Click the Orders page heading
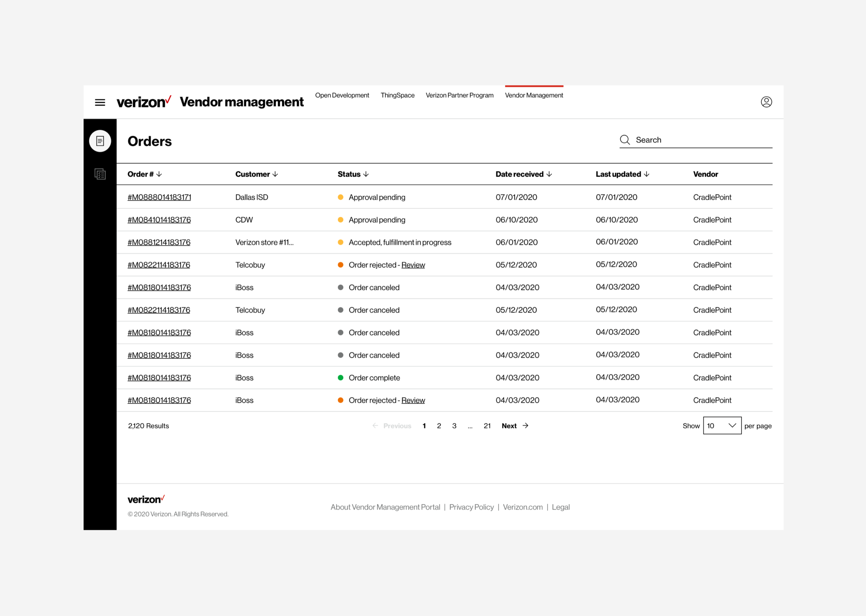The image size is (866, 616). tap(150, 141)
